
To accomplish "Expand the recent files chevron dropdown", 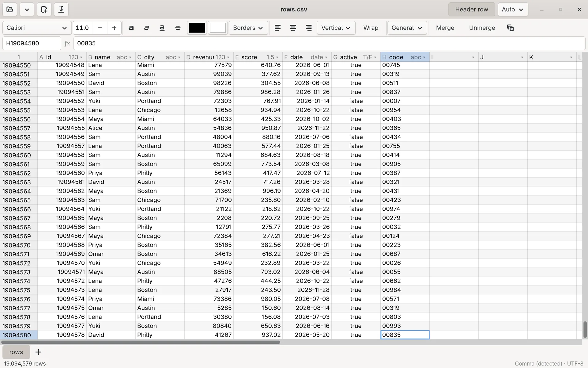I will [x=27, y=10].
